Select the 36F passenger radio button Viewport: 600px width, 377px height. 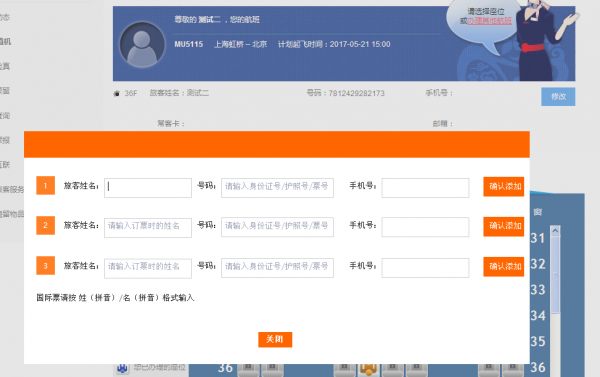coord(117,93)
